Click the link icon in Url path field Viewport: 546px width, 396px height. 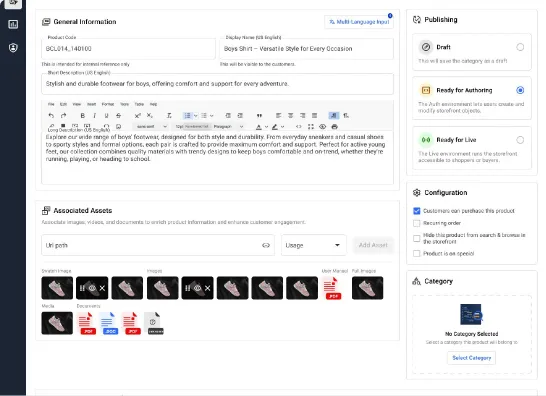coord(266,246)
